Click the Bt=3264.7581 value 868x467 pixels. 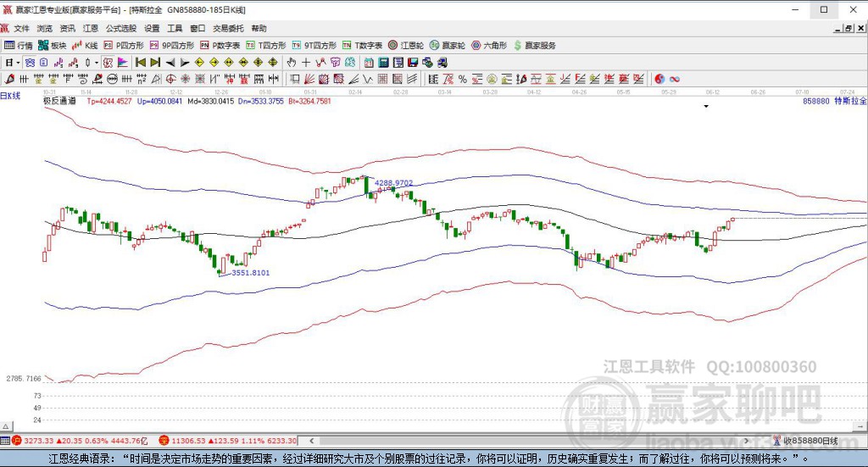[x=310, y=101]
